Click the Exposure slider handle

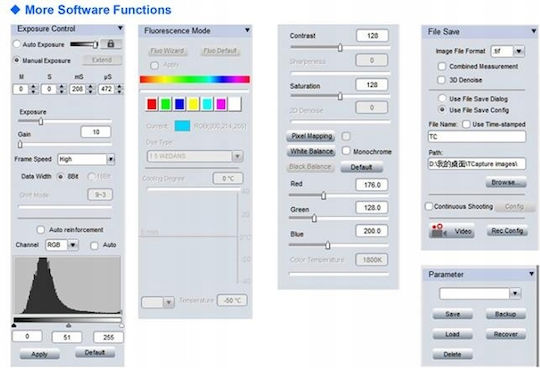pos(41,121)
